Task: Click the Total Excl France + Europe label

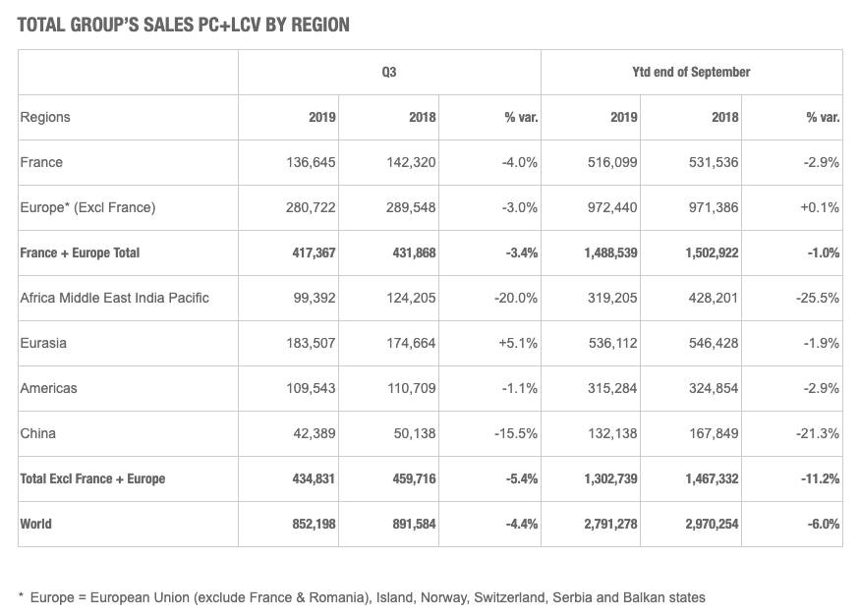Action: (x=92, y=478)
